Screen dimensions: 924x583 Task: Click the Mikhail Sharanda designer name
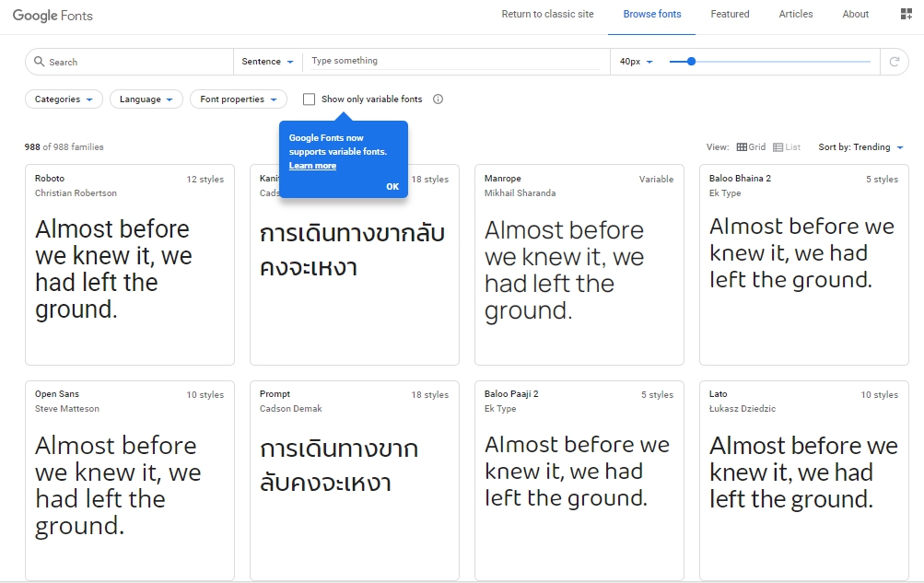pos(520,193)
